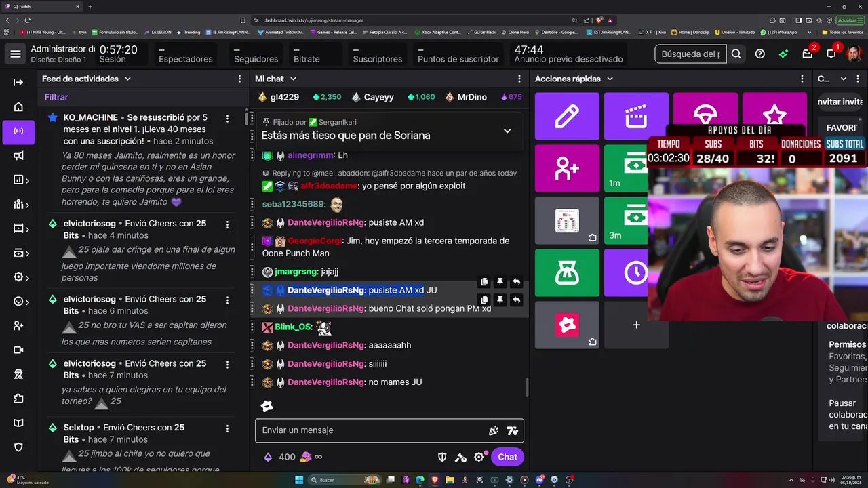The height and width of the screenshot is (488, 868).
Task: Open chat settings gear icon
Action: [479, 457]
